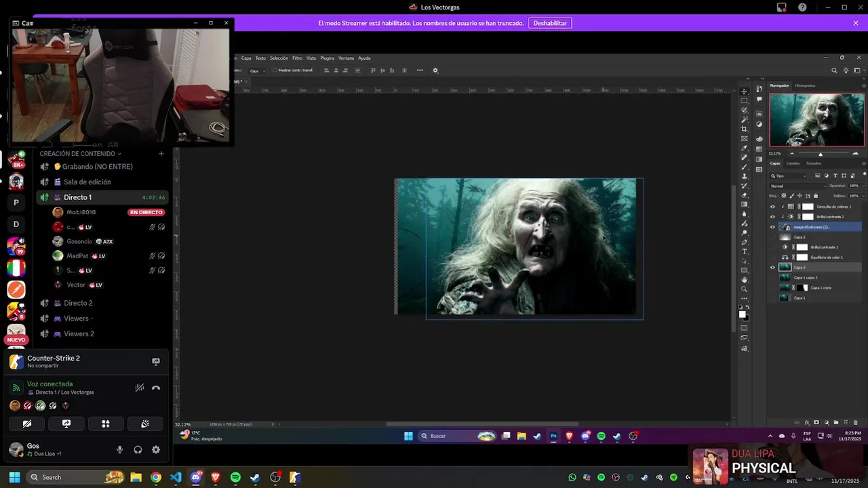Show the Brillo/contraste 1 layer
Viewport: 868px width, 488px height.
(772, 247)
